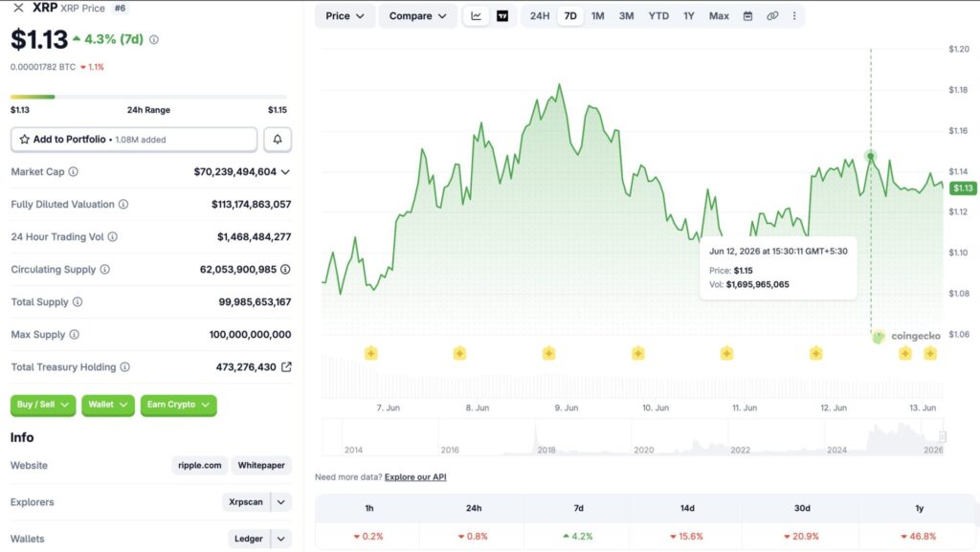Click the news marker under 12. Jun
The height and width of the screenshot is (552, 980).
[815, 353]
